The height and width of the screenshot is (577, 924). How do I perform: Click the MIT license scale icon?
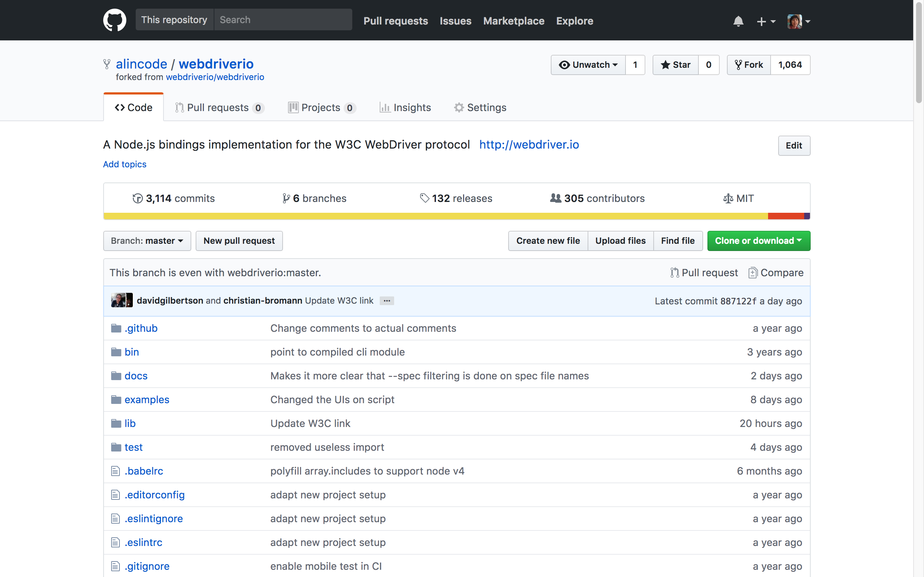pos(728,198)
